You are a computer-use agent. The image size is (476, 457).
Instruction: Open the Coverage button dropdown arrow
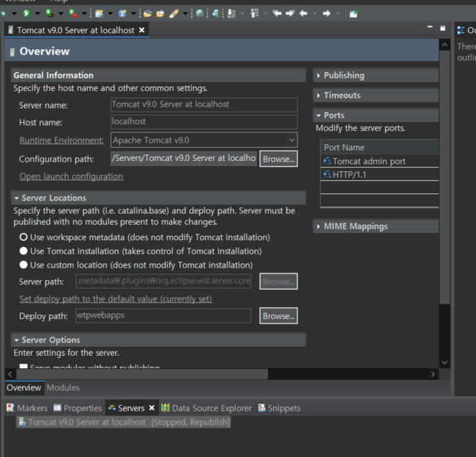click(x=61, y=14)
